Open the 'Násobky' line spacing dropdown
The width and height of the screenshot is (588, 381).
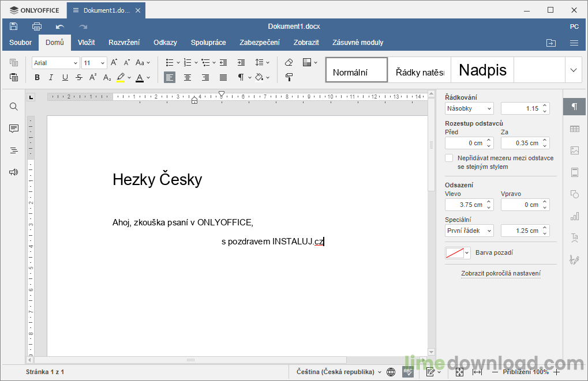(x=469, y=108)
